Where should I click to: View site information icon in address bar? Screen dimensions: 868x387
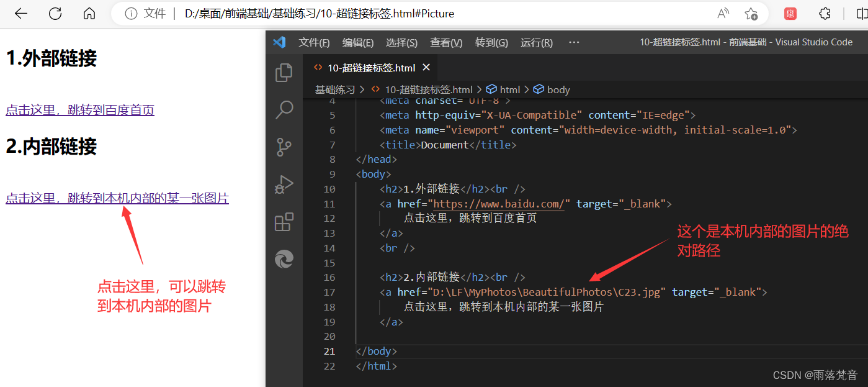131,14
